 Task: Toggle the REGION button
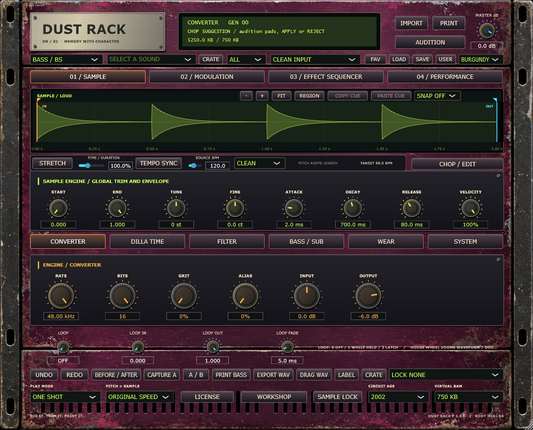pos(309,96)
